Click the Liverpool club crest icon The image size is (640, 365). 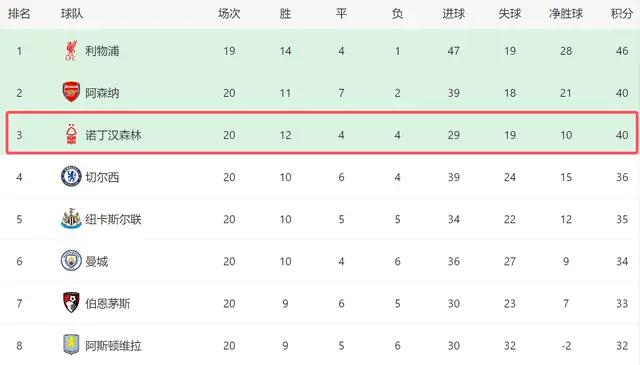coord(71,51)
